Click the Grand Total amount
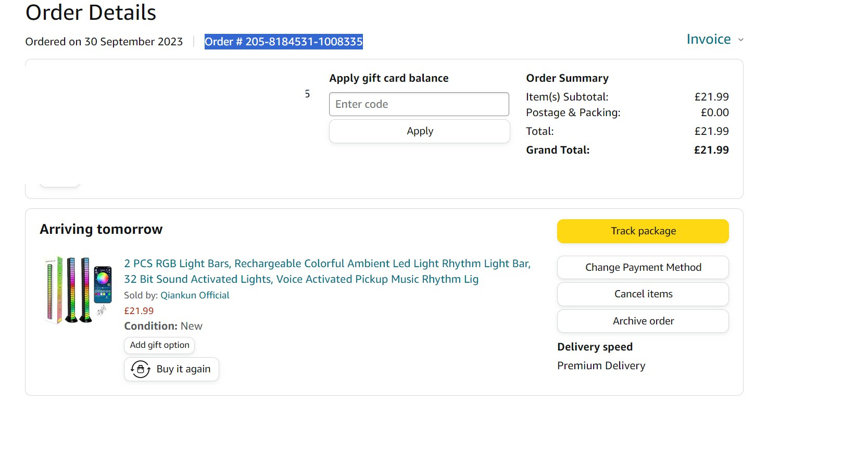This screenshot has width=868, height=451. point(711,150)
